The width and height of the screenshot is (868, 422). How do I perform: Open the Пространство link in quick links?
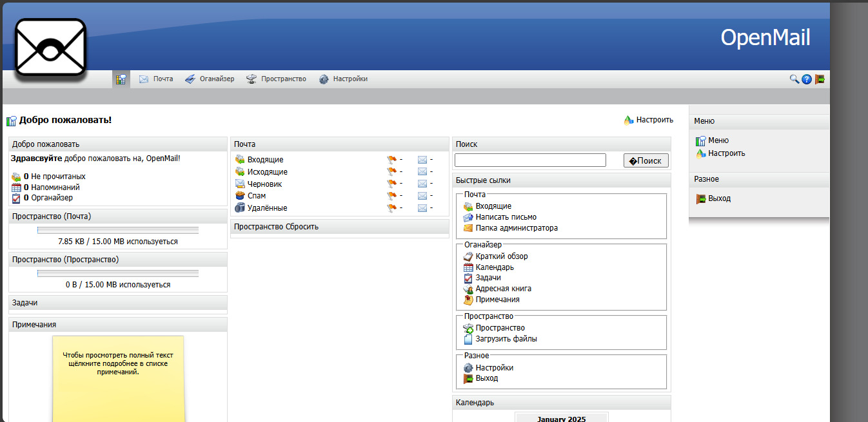tap(500, 328)
